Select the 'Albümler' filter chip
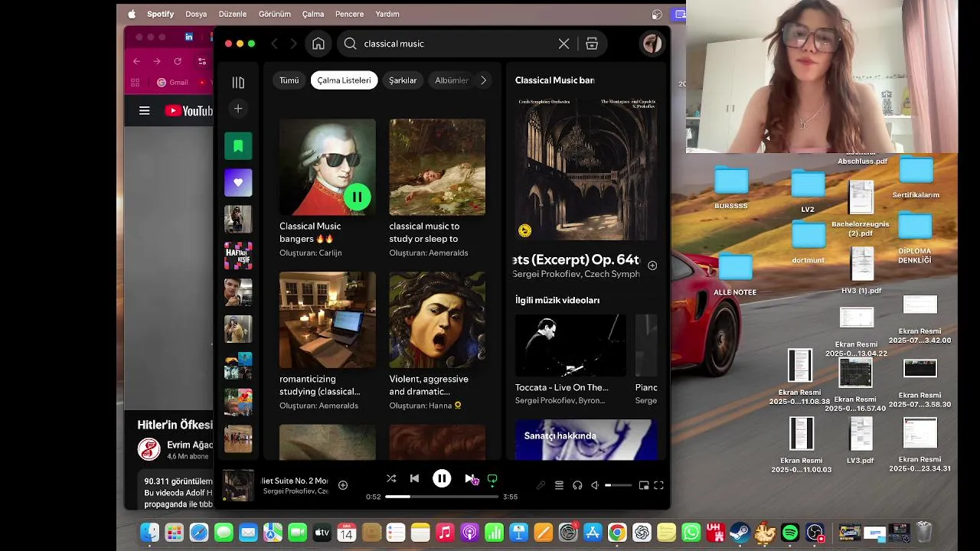Screen dimensions: 980x551 (x=451, y=80)
